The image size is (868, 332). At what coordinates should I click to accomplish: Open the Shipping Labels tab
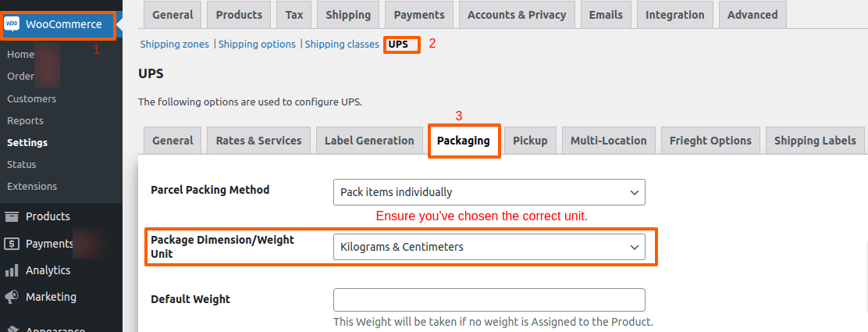click(815, 141)
